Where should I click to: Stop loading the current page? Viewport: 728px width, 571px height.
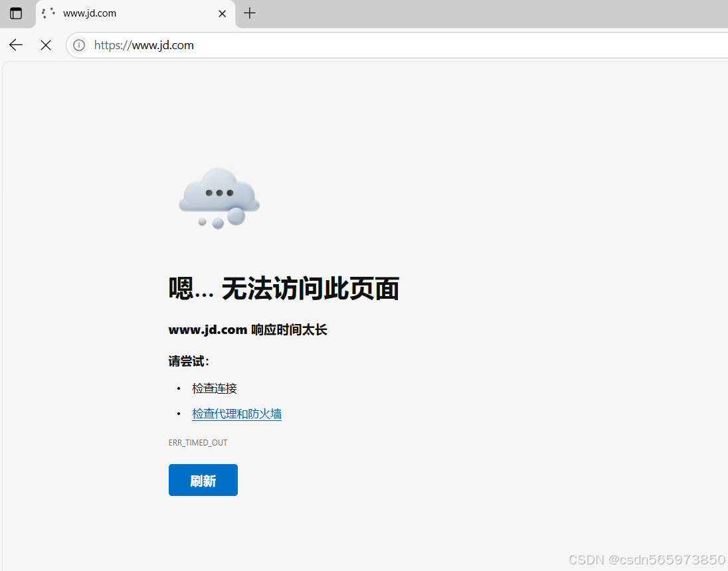pyautogui.click(x=45, y=44)
